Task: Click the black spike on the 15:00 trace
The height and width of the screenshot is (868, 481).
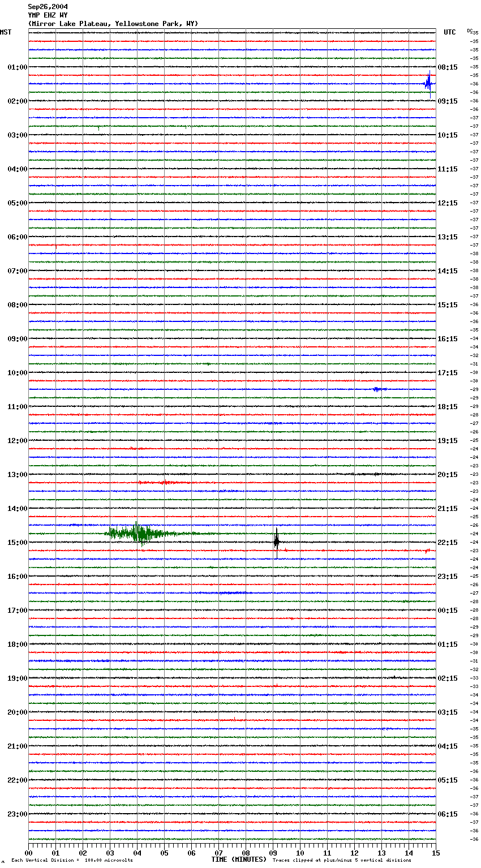Action: pos(276,542)
